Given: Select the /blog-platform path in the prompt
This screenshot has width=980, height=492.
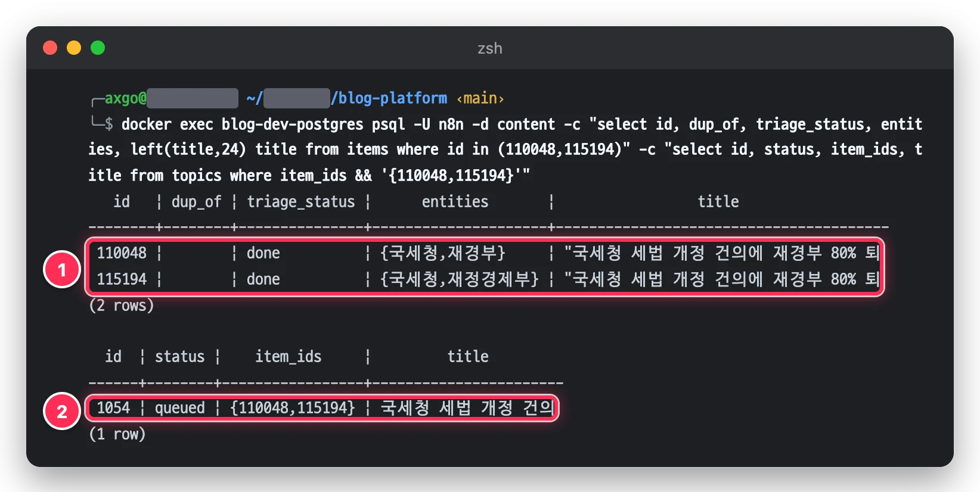Looking at the screenshot, I should pyautogui.click(x=389, y=98).
